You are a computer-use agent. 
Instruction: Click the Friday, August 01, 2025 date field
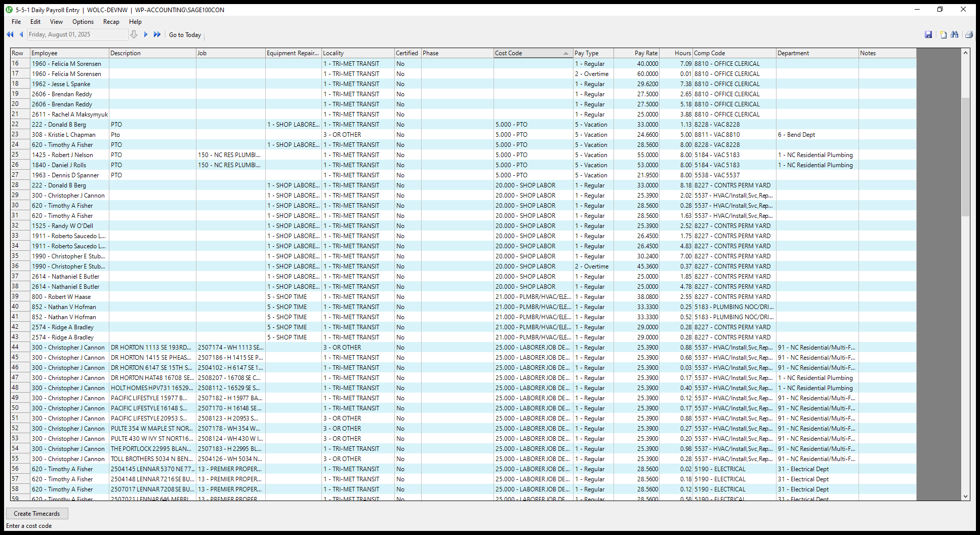(x=77, y=34)
